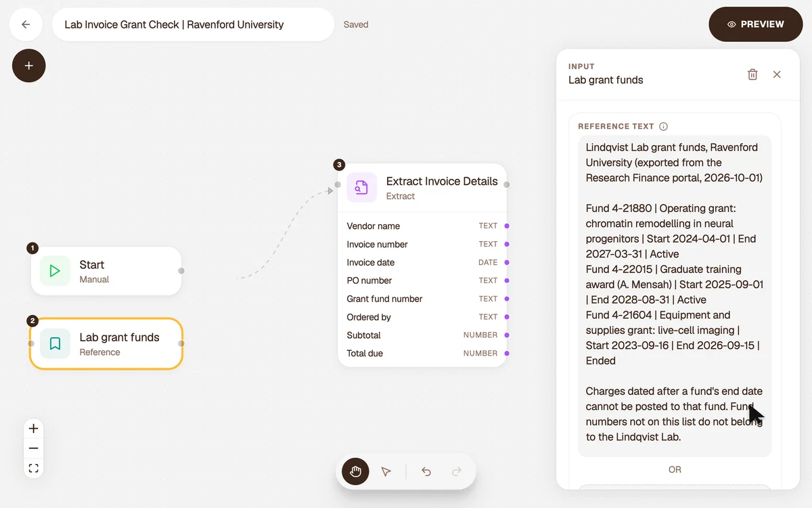
Task: Zoom in on the canvas
Action: coord(34,429)
